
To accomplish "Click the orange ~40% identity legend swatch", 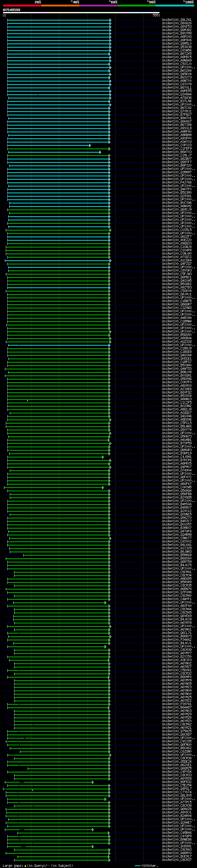I will [60, 6].
